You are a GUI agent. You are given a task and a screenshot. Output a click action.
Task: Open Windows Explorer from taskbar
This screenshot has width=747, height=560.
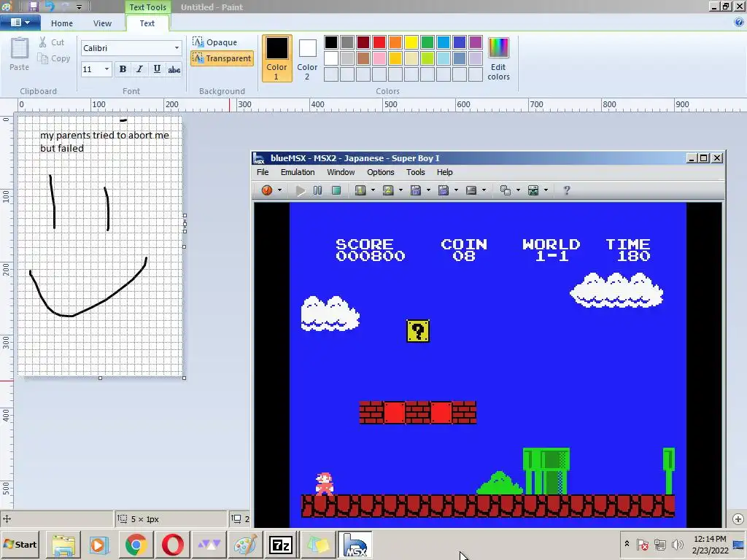(63, 545)
